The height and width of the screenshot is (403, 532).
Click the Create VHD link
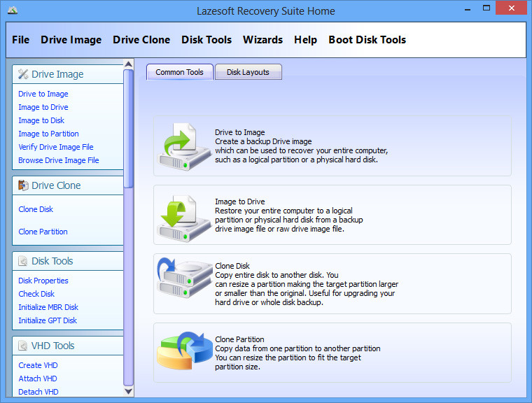tap(38, 365)
